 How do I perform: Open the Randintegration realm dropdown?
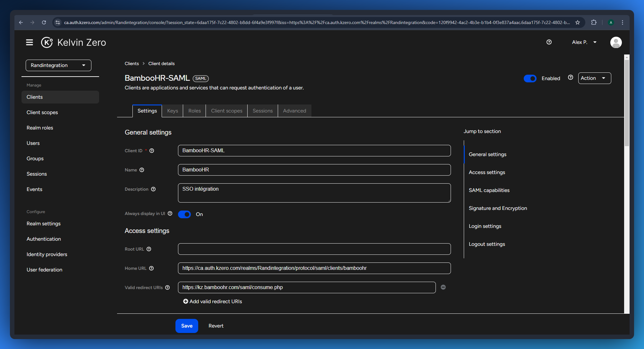coord(58,65)
